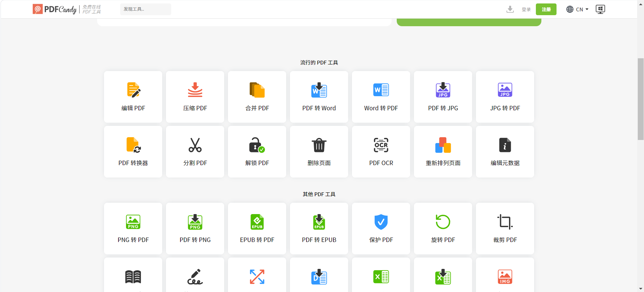644x292 pixels.
Task: Open the 删除页面 trash tool
Action: click(x=319, y=152)
